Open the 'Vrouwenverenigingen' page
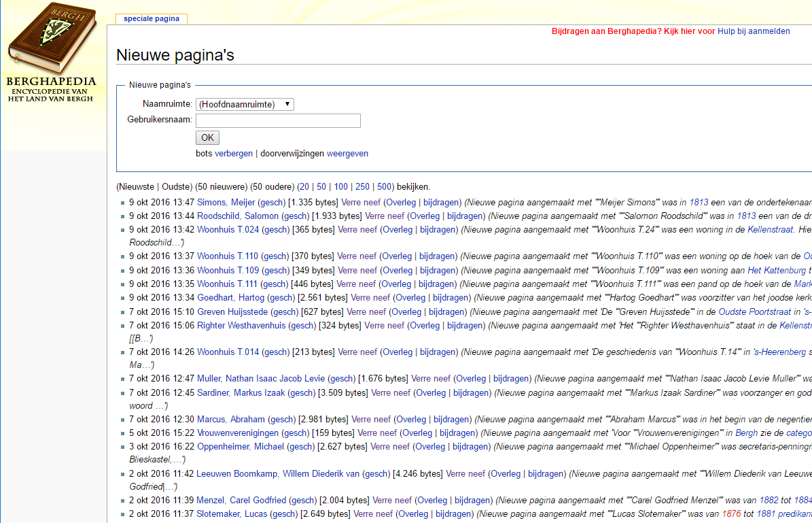The image size is (812, 523). (238, 433)
